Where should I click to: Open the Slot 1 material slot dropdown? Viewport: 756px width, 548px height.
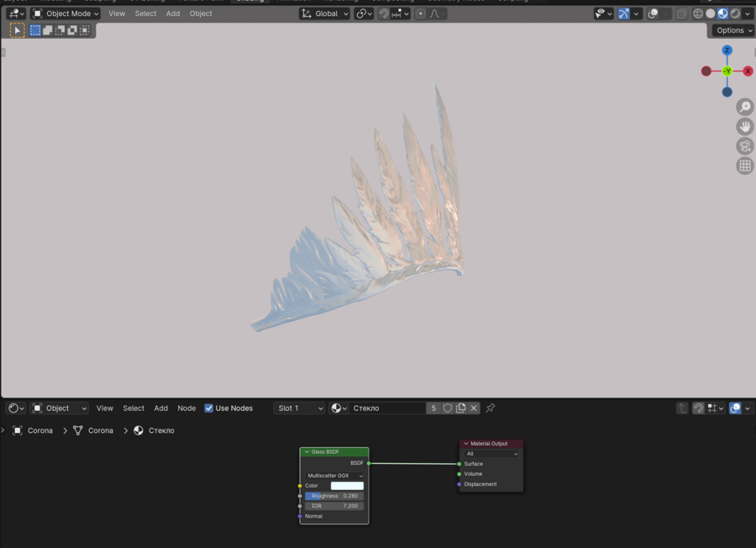299,408
